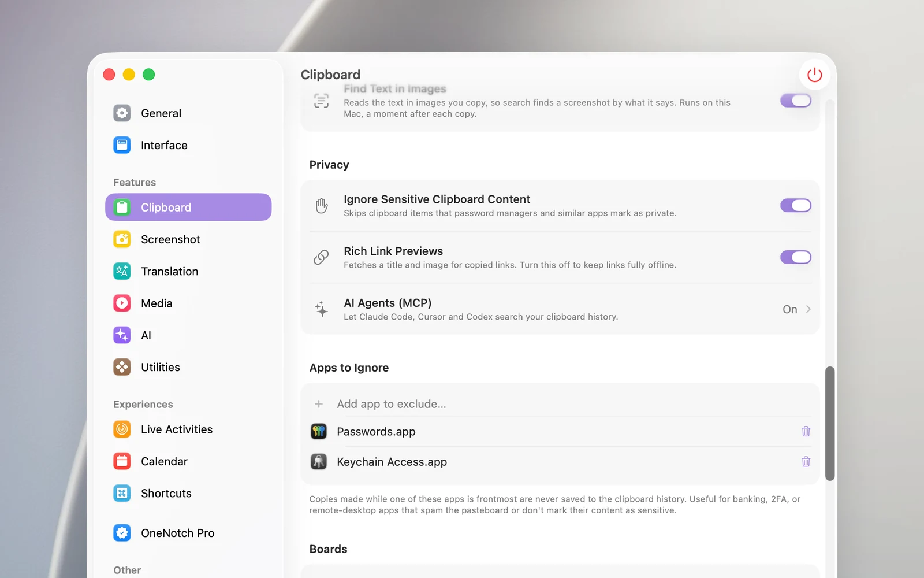924x578 pixels.
Task: Toggle Find Text in Images switch
Action: click(796, 101)
